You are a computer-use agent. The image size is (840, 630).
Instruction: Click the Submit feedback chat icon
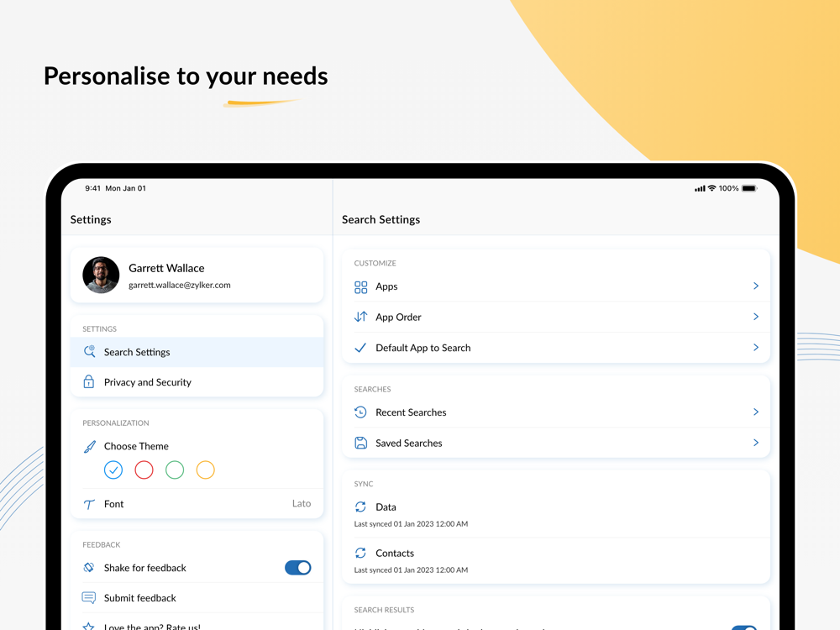click(89, 597)
